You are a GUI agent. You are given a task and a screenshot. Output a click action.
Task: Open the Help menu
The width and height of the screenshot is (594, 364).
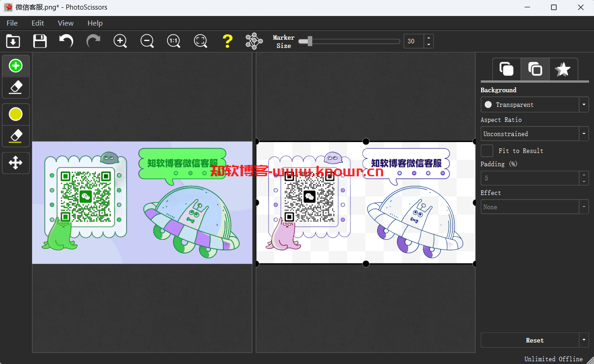tap(95, 23)
